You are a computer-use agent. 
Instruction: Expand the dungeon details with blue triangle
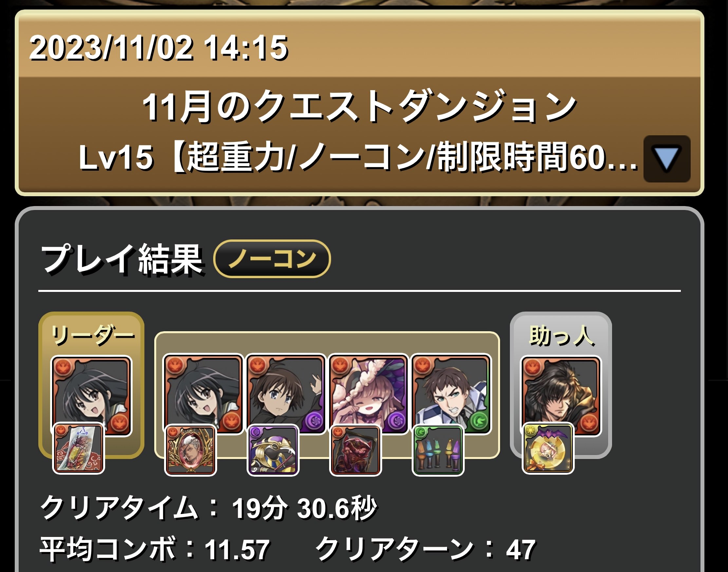click(667, 159)
